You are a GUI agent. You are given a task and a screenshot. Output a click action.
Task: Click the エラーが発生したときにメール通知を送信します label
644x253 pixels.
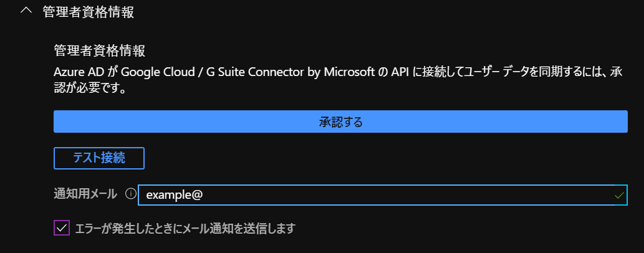pyautogui.click(x=184, y=228)
